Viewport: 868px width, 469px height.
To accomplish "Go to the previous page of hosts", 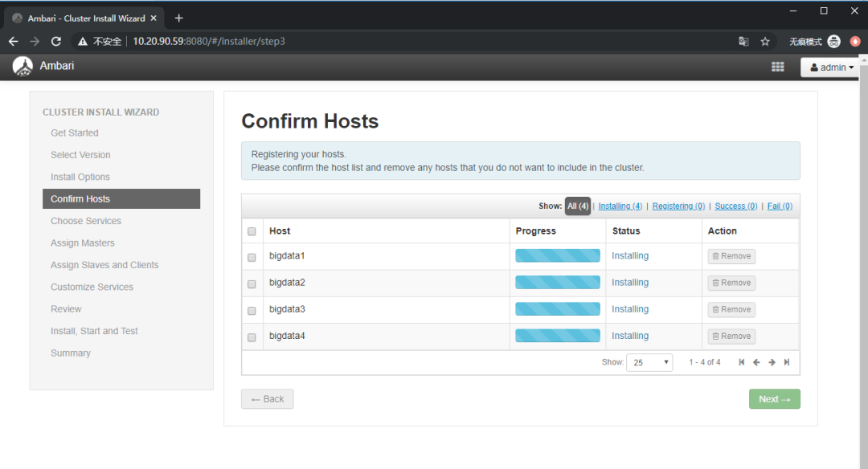I will pos(756,362).
